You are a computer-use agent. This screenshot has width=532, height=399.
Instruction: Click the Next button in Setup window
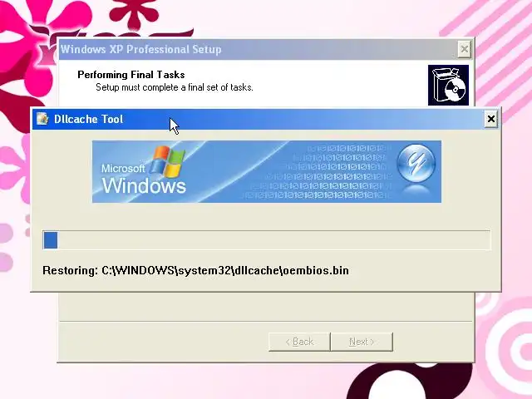pyautogui.click(x=362, y=342)
